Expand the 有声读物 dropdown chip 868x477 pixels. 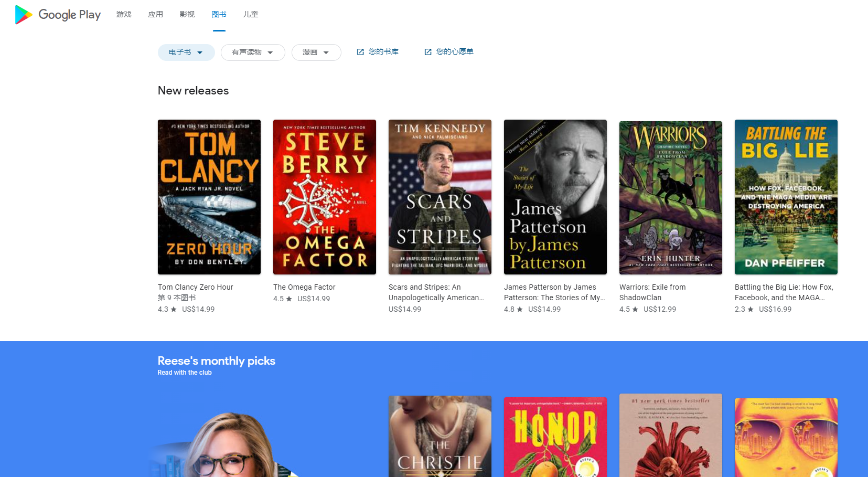(x=253, y=52)
